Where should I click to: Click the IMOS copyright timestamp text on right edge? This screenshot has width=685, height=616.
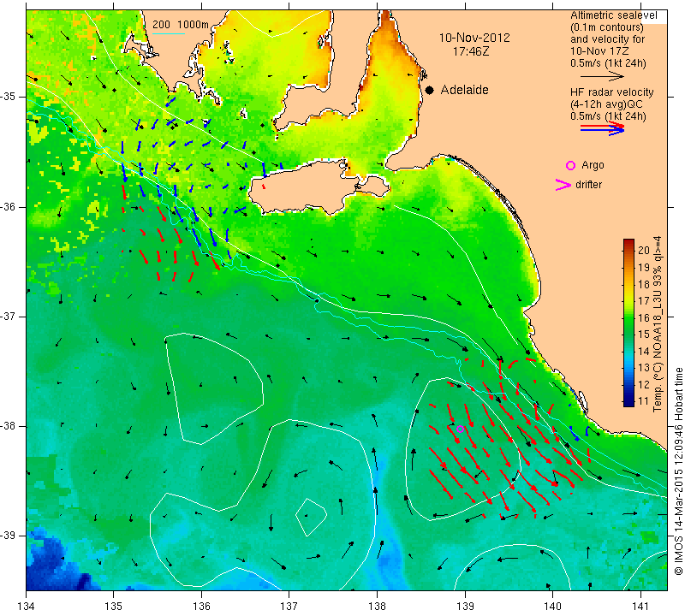pos(678,471)
